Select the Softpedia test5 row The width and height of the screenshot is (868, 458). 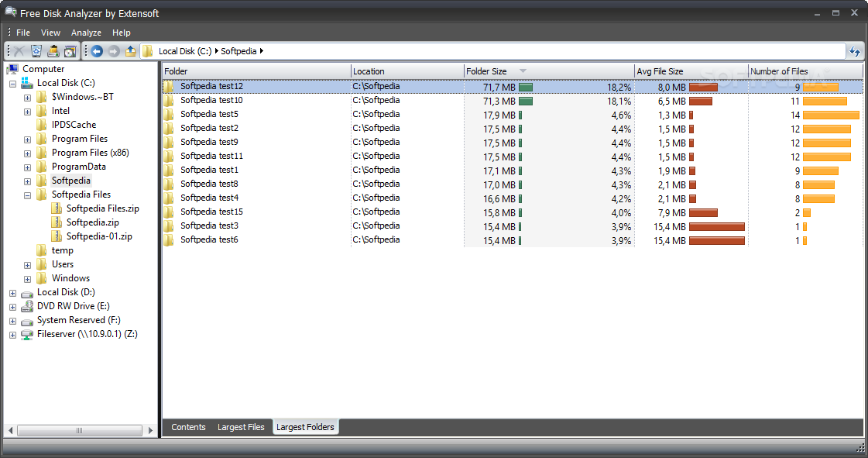(x=513, y=115)
